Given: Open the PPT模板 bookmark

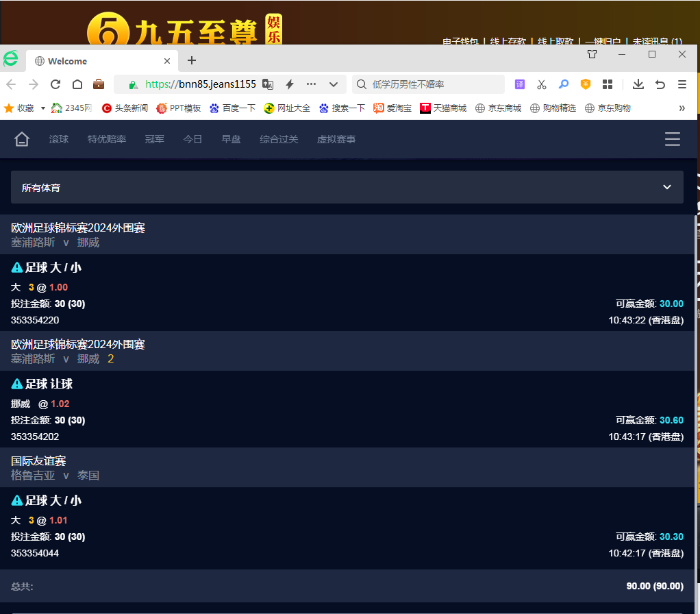Looking at the screenshot, I should [179, 108].
